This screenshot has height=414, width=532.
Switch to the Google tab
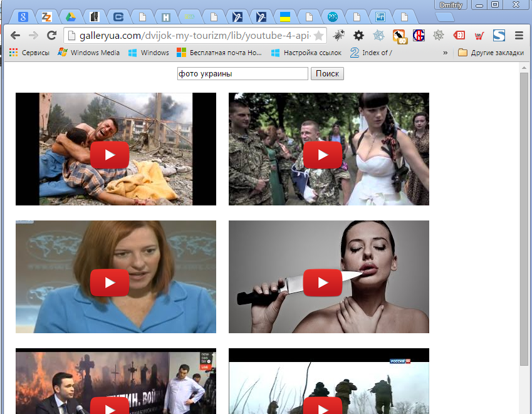23,17
